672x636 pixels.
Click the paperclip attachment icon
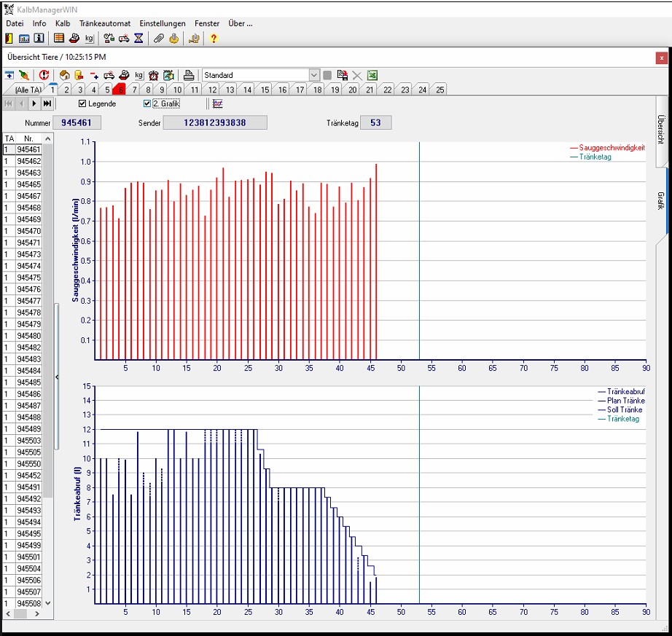tap(158, 39)
